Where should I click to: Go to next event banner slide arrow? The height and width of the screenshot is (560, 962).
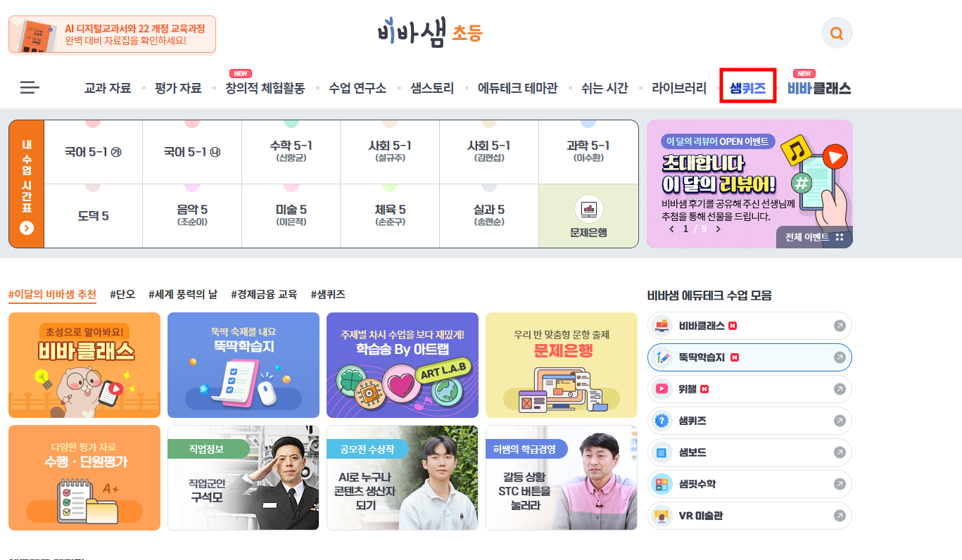(x=718, y=229)
